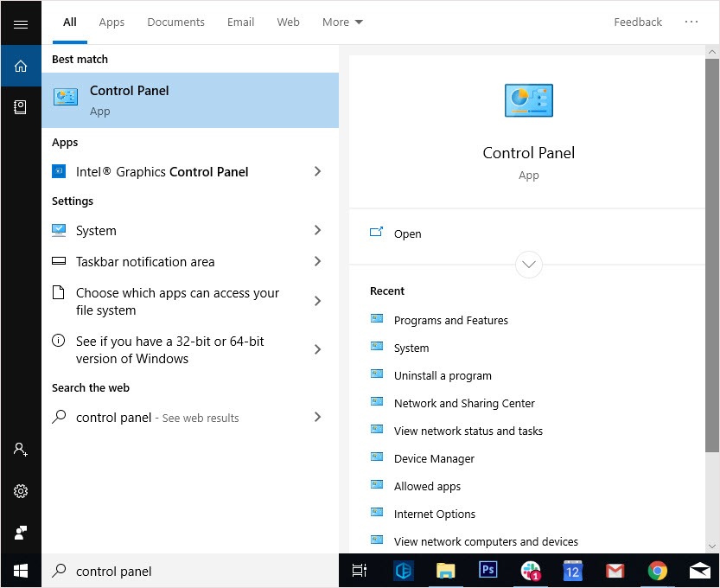Screen dimensions: 720x588
Task: Open View network computers and devices
Action: click(x=486, y=541)
